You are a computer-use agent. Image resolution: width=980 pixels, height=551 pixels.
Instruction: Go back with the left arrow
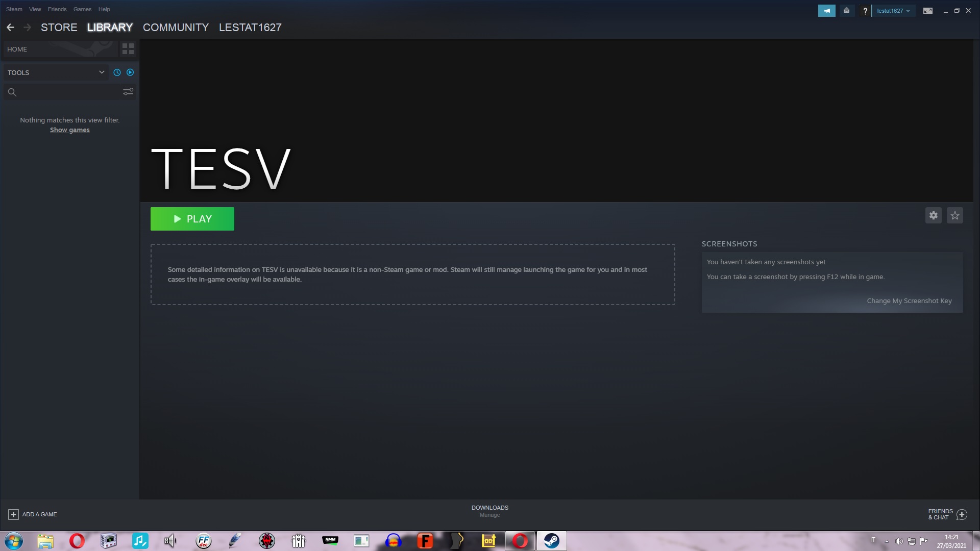(10, 28)
